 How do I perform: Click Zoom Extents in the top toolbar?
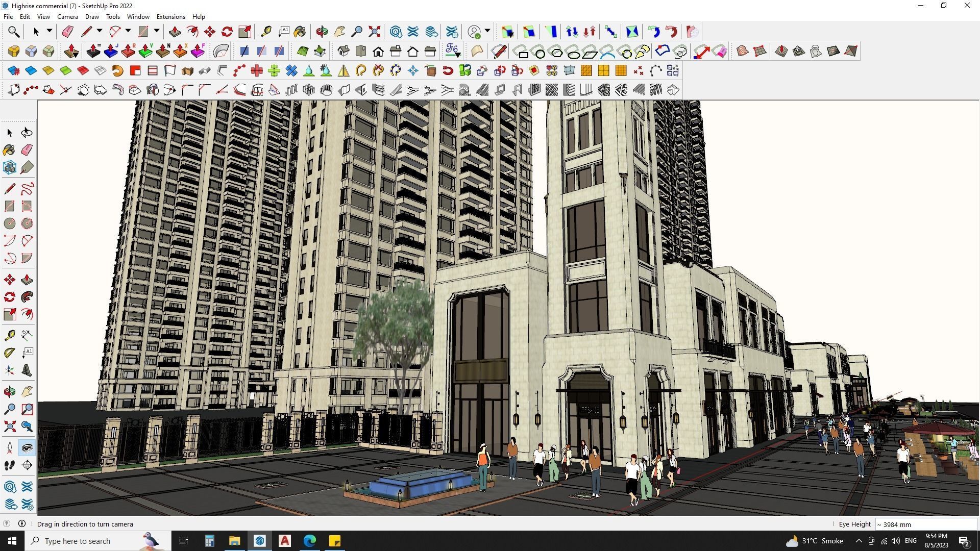point(374,32)
